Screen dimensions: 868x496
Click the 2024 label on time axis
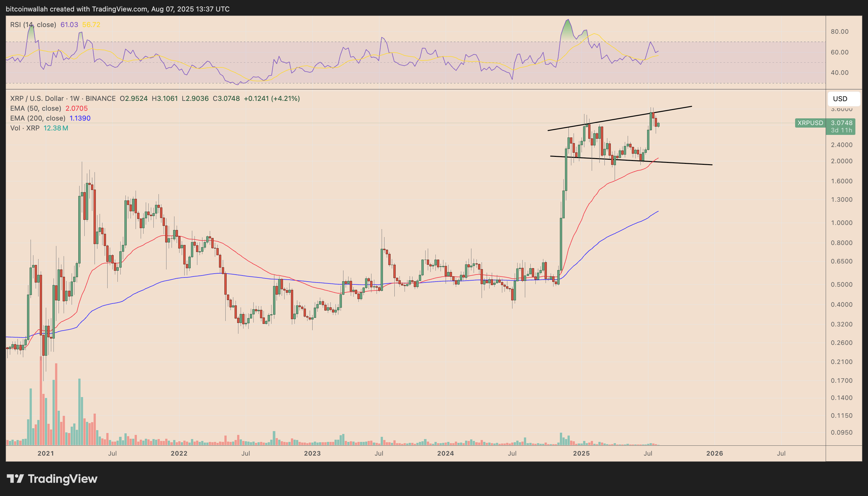(445, 453)
